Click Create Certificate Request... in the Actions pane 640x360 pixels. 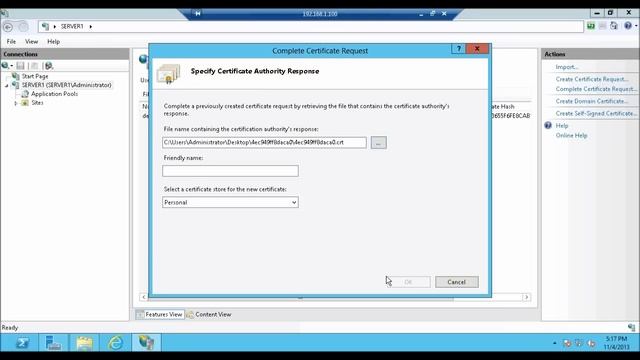point(591,79)
